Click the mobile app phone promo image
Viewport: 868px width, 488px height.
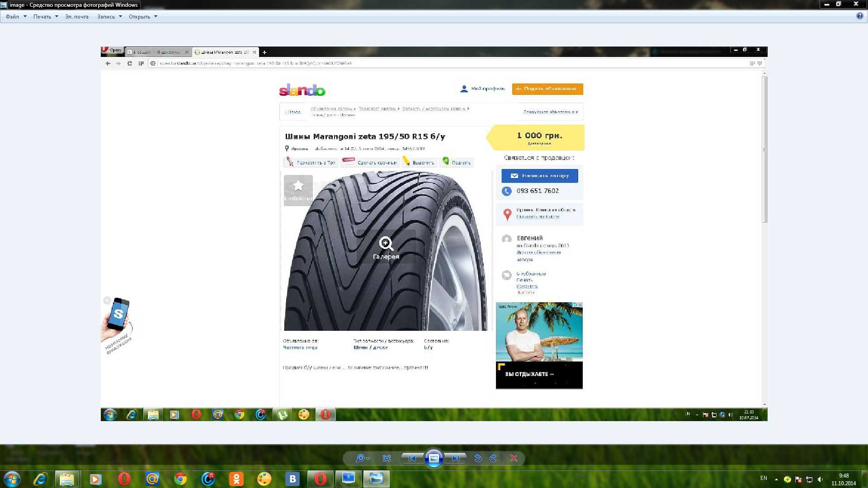(117, 325)
